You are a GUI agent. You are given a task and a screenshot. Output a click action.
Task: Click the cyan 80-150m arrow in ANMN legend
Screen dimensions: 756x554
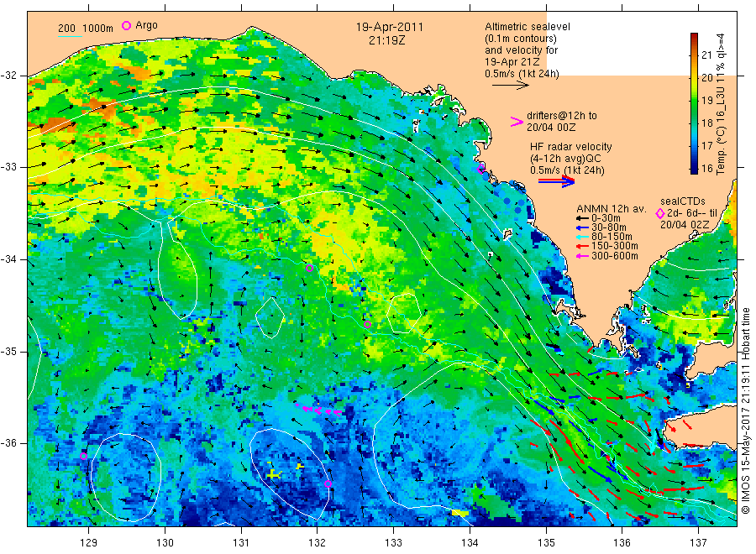point(582,237)
